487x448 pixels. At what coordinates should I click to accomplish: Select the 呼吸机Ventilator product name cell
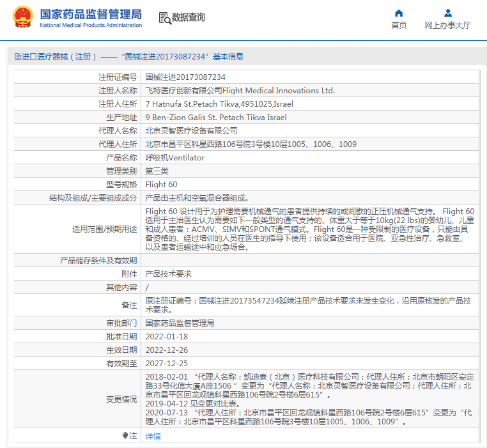coord(174,157)
